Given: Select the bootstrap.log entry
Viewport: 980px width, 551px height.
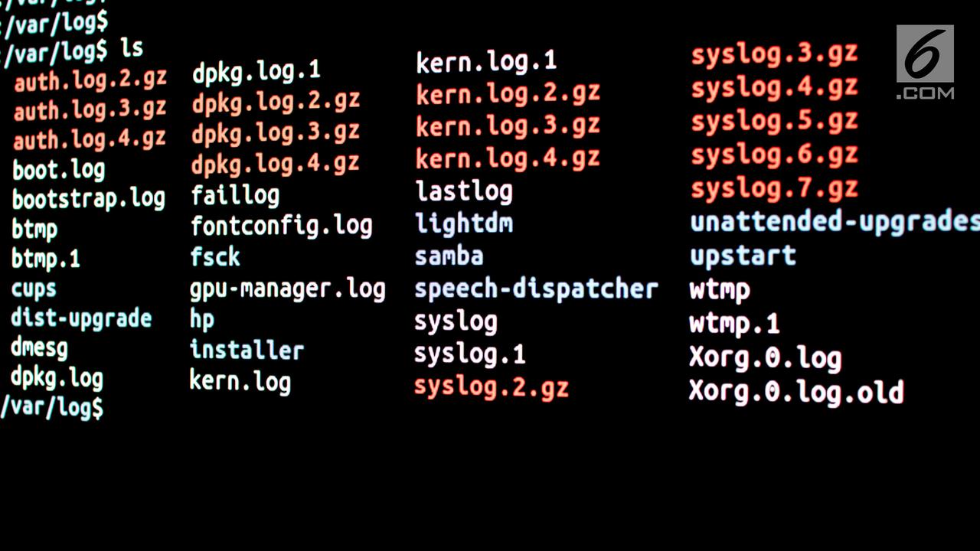Looking at the screenshot, I should click(88, 200).
